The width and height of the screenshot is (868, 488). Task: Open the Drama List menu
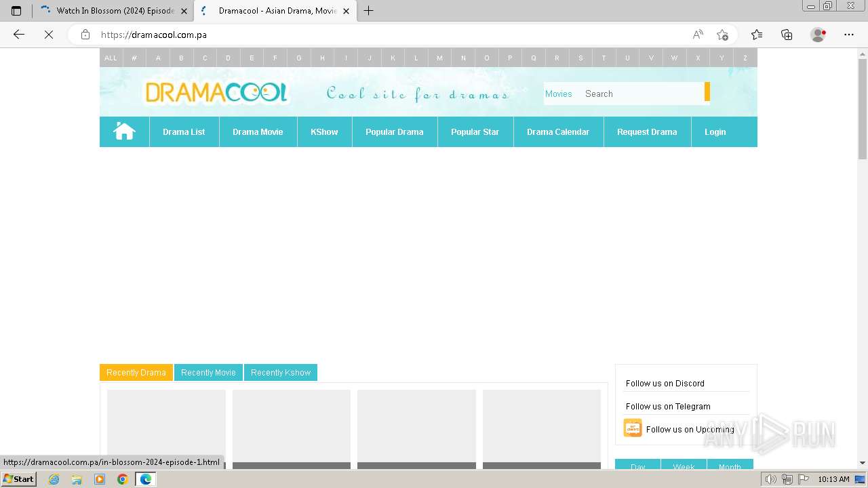184,131
